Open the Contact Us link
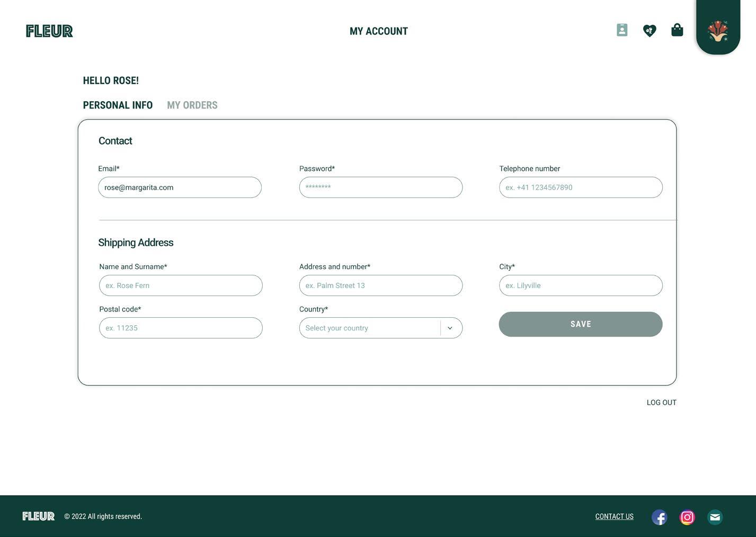The height and width of the screenshot is (537, 756). [x=615, y=516]
